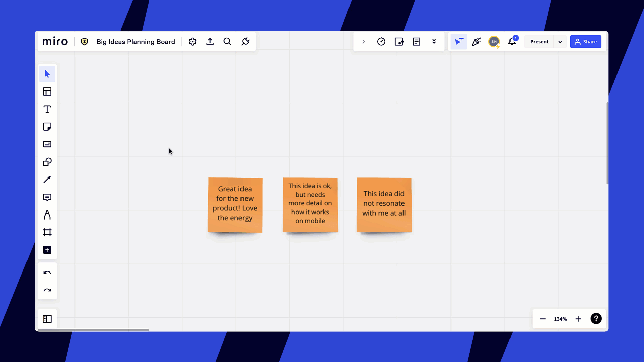Click the Share button
The image size is (644, 362).
coord(585,42)
